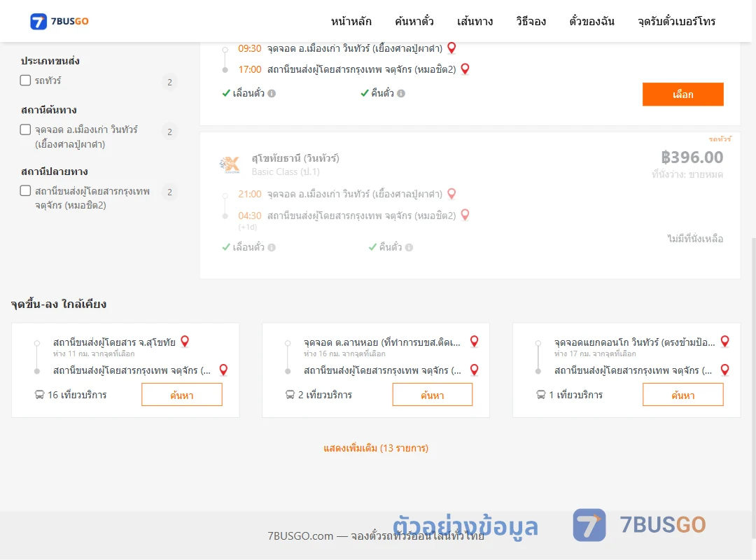
Task: Tick จุดจอด อ.เมืองเก่า วินทัวร์ origin checkbox
Action: [x=26, y=129]
